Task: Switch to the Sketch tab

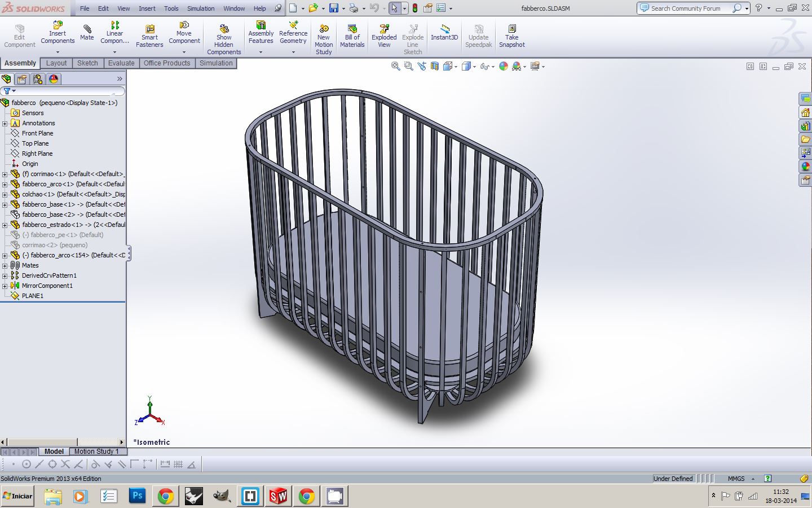Action: coord(87,63)
